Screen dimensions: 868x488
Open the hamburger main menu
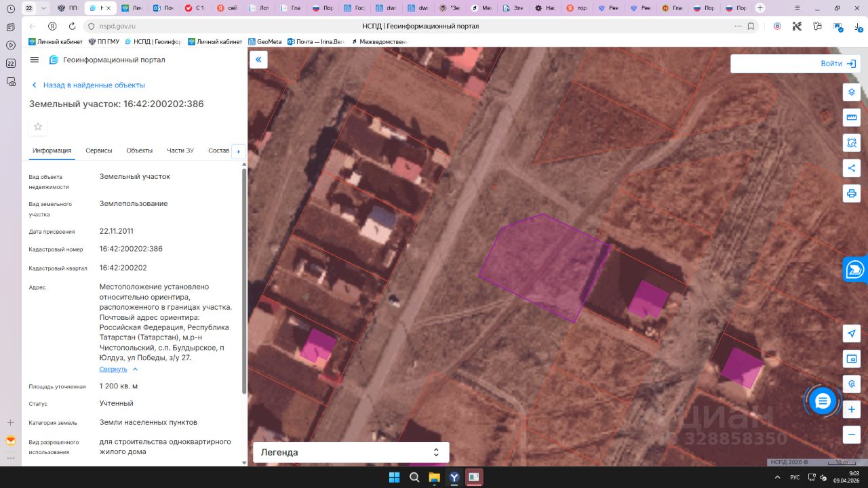tap(35, 60)
